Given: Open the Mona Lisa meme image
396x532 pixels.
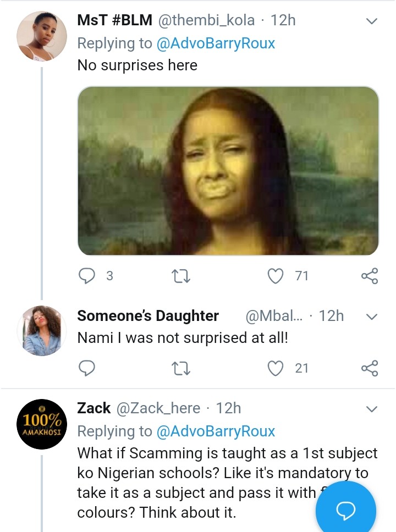Looking at the screenshot, I should click(x=228, y=170).
